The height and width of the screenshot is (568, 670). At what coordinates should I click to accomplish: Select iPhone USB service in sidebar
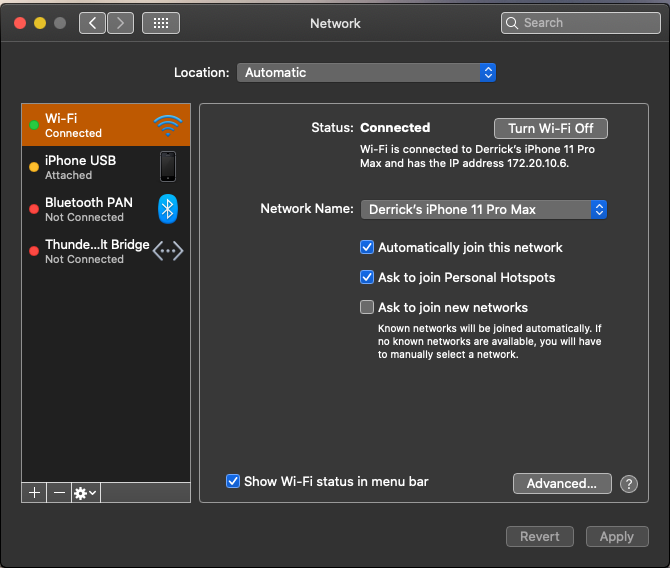106,167
